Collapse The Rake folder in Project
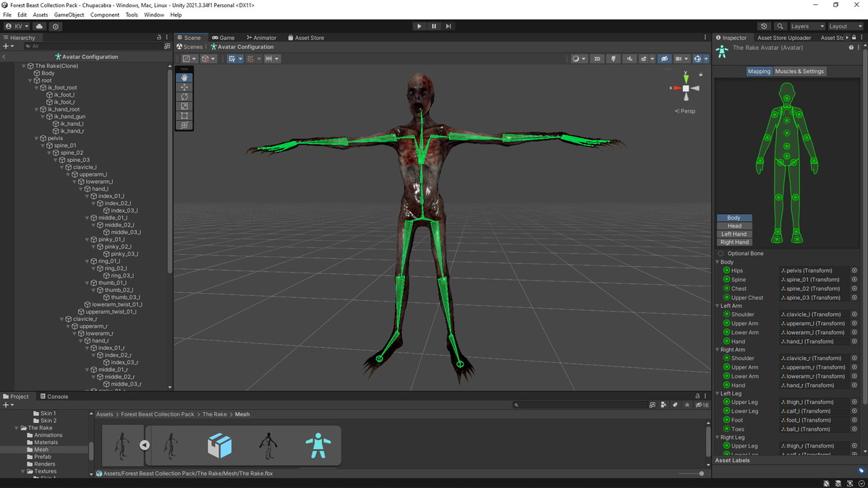Viewport: 868px width, 488px height. [17, 428]
